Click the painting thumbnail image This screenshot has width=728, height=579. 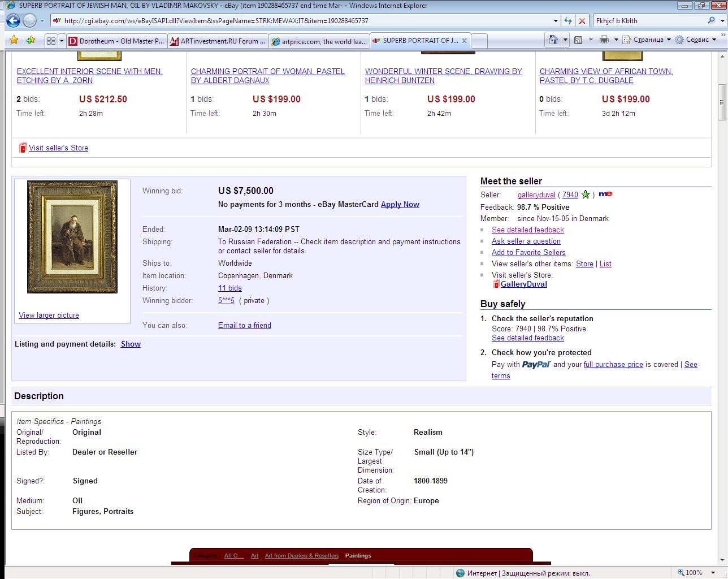tap(72, 236)
